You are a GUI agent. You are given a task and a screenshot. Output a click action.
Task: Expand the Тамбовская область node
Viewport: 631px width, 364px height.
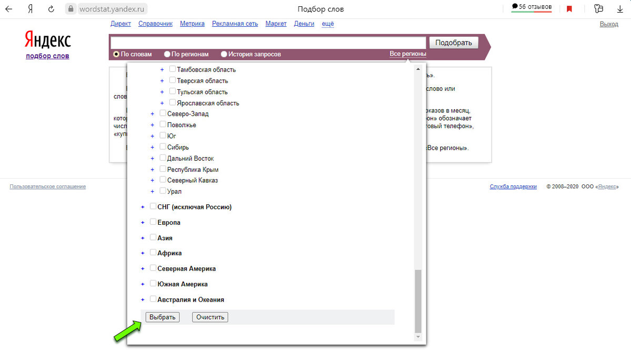pyautogui.click(x=162, y=70)
